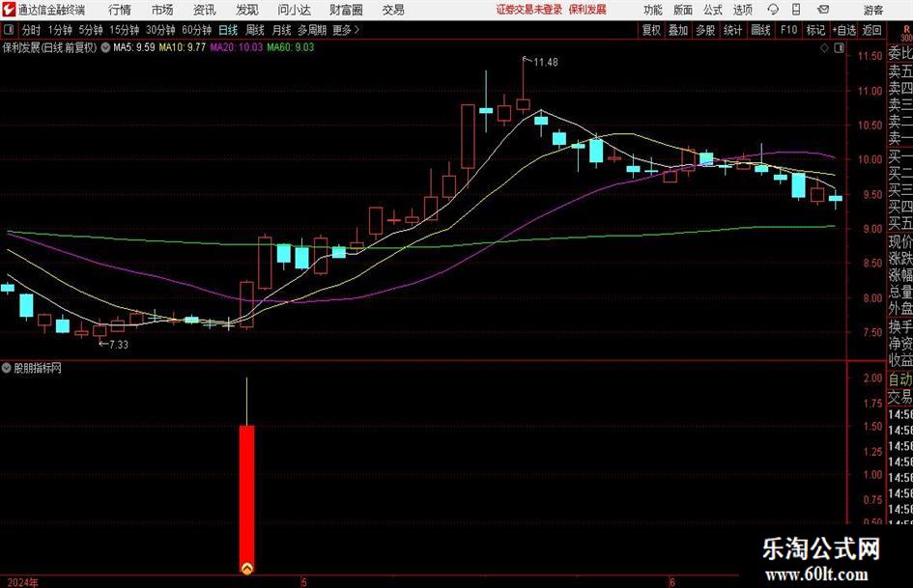The height and width of the screenshot is (588, 913).
Task: Click the 统计 statistics button
Action: (732, 30)
